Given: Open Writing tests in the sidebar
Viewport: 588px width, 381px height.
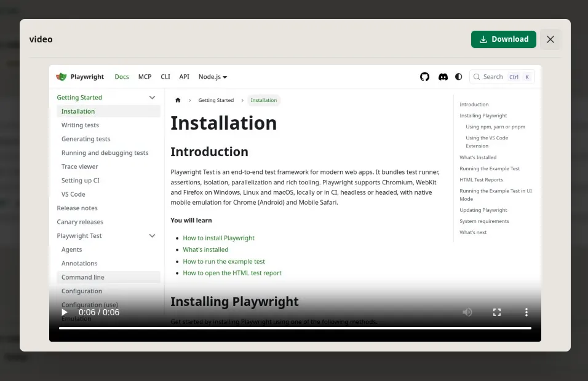Looking at the screenshot, I should (x=80, y=125).
